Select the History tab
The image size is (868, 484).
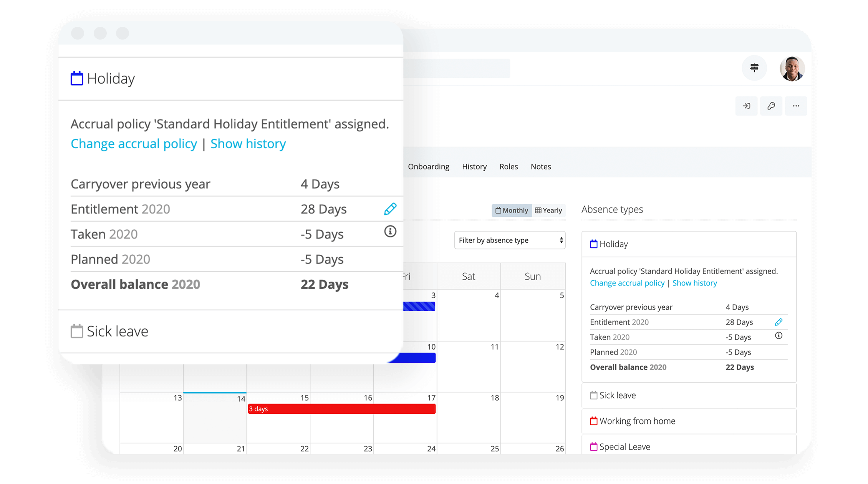(x=474, y=167)
